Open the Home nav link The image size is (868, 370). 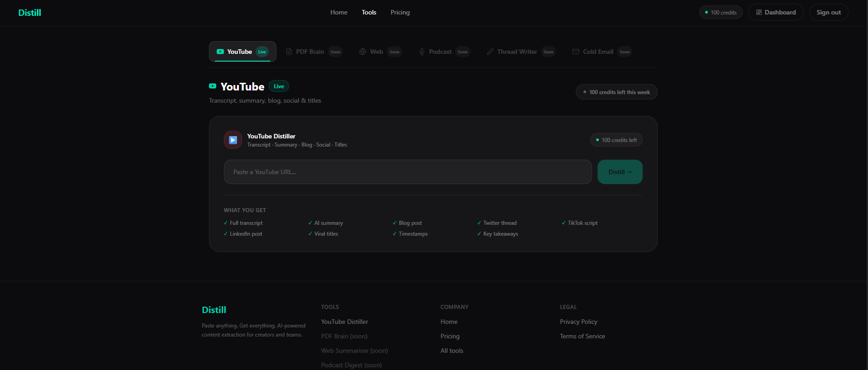(339, 12)
